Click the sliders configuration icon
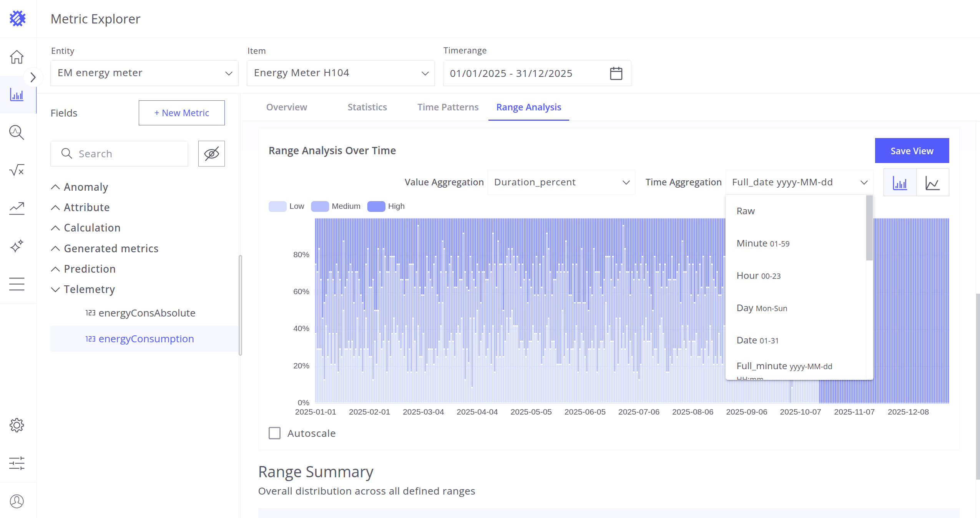This screenshot has height=518, width=980. [17, 463]
